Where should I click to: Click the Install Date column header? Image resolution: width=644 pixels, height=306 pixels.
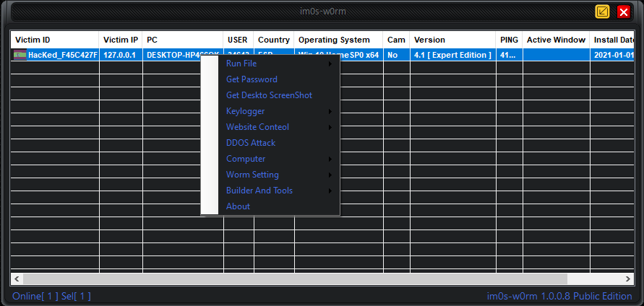[x=612, y=40]
